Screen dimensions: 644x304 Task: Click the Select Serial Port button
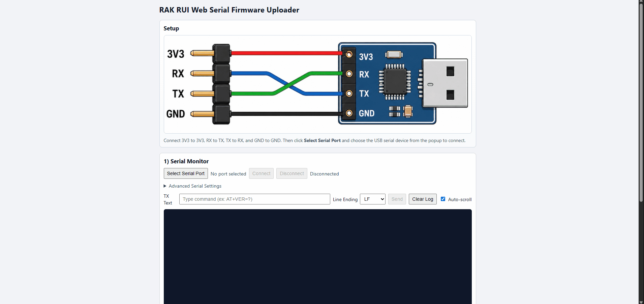point(186,173)
